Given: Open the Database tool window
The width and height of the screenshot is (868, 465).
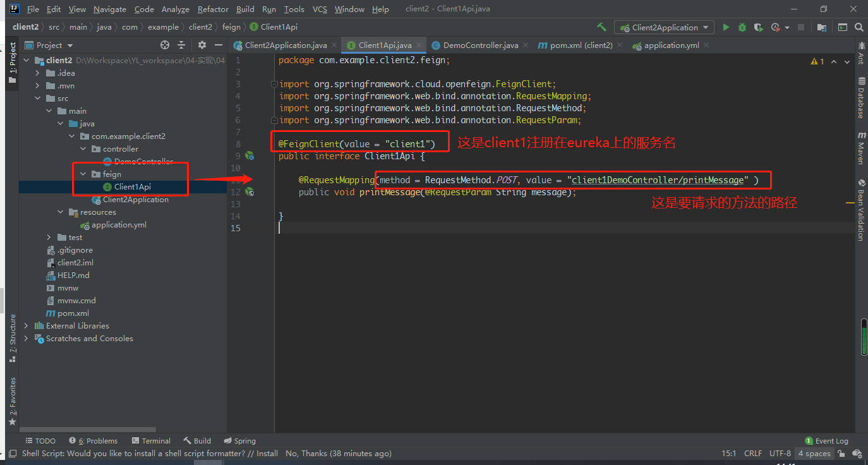Looking at the screenshot, I should point(861,99).
